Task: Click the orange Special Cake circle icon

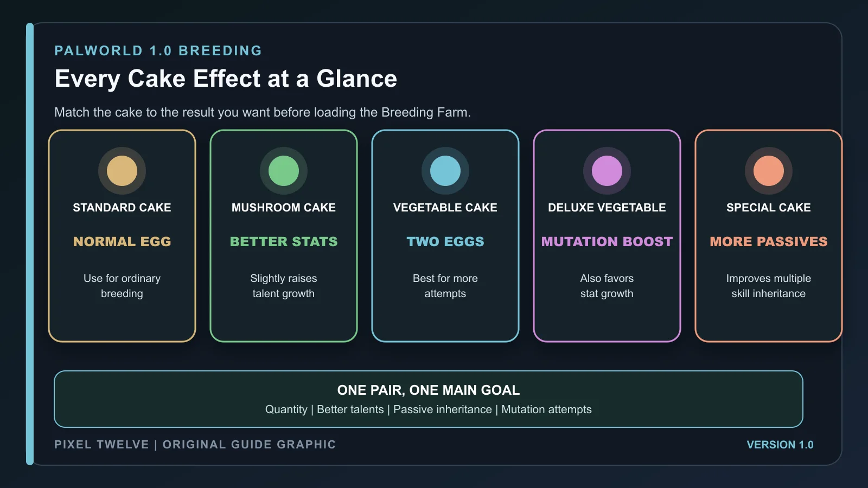Action: [769, 171]
